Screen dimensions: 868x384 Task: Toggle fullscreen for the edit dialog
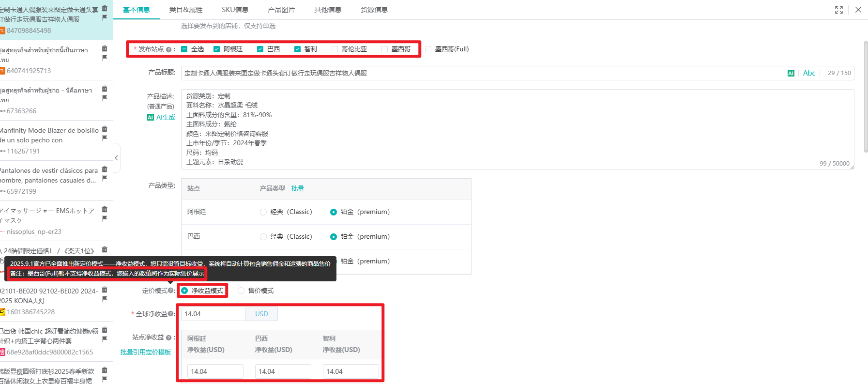(x=839, y=10)
